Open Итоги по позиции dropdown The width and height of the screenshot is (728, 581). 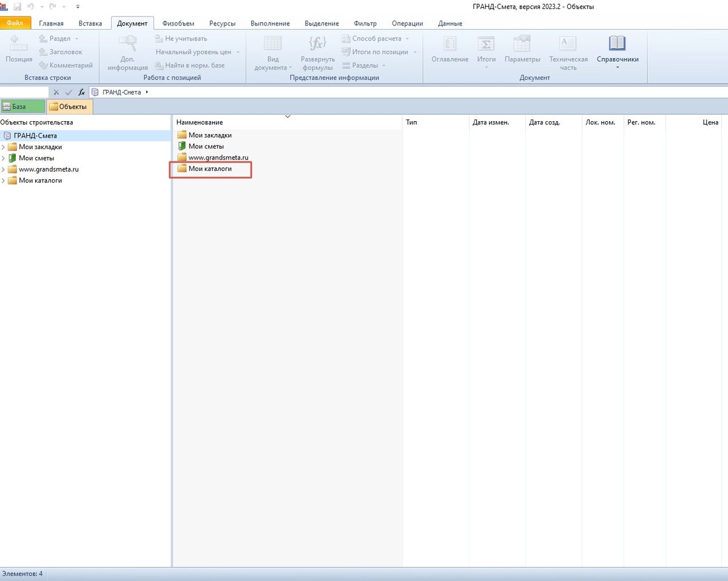379,52
